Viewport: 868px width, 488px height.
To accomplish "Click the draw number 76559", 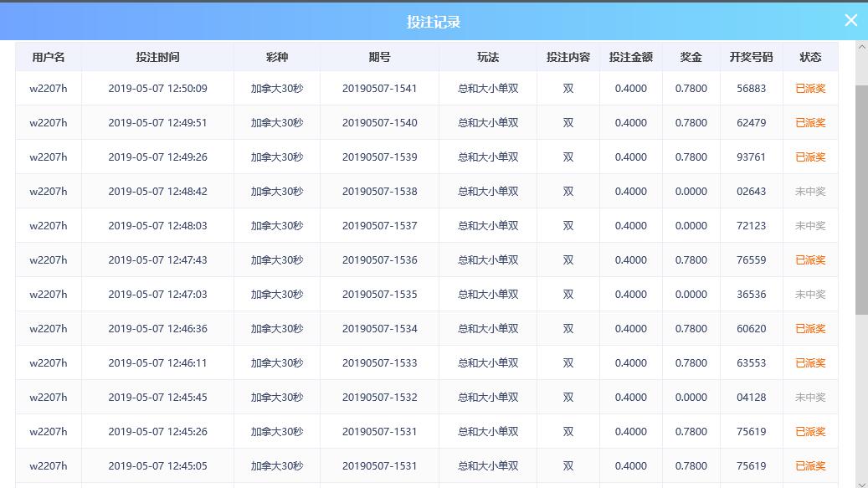I will point(751,259).
